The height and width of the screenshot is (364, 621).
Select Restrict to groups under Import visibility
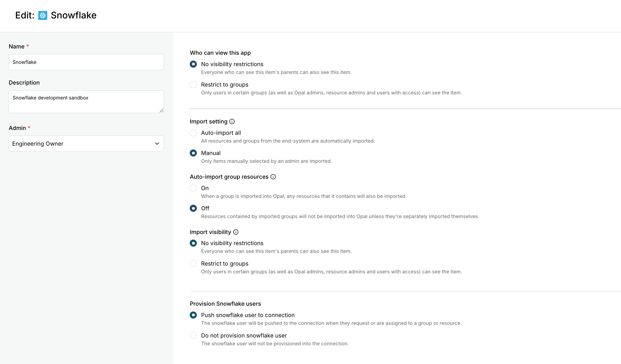coord(193,264)
